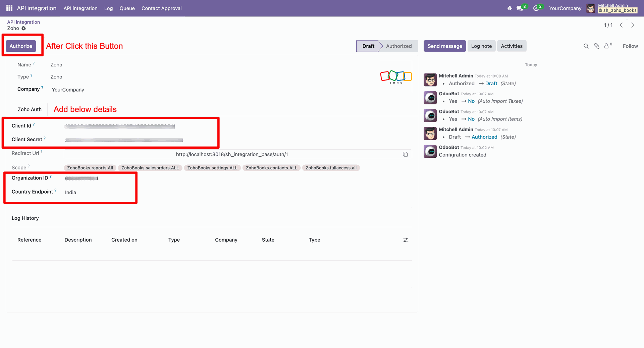Click the Log note button
Viewport: 644px width, 348px height.
pos(481,46)
